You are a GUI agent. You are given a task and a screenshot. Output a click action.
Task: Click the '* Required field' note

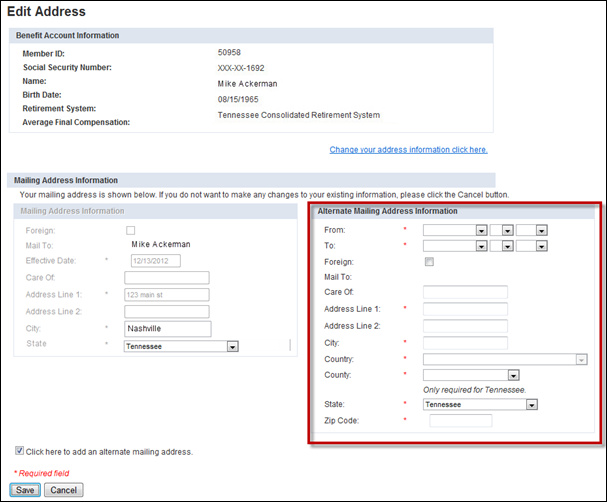click(41, 473)
